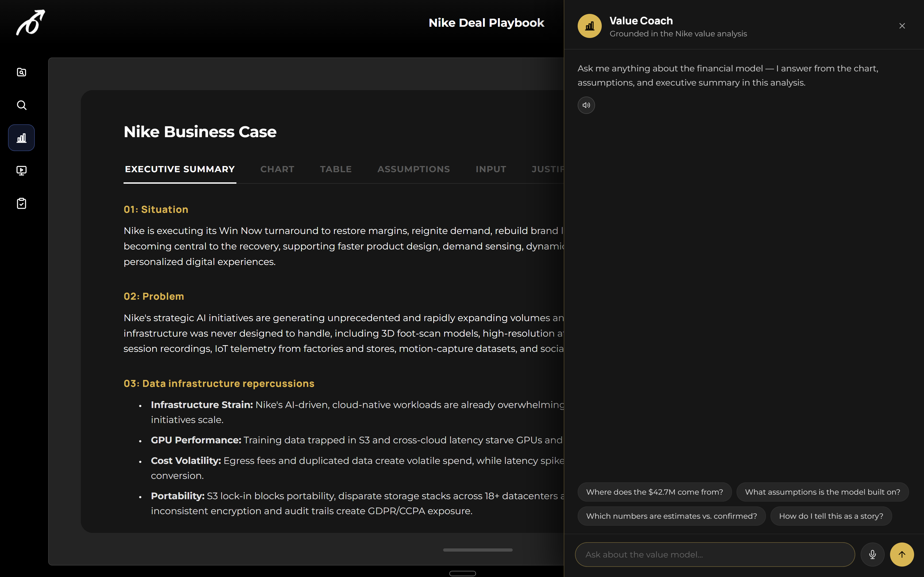This screenshot has height=577, width=924.
Task: Open the clipboard checklist icon in sidebar
Action: pos(21,203)
